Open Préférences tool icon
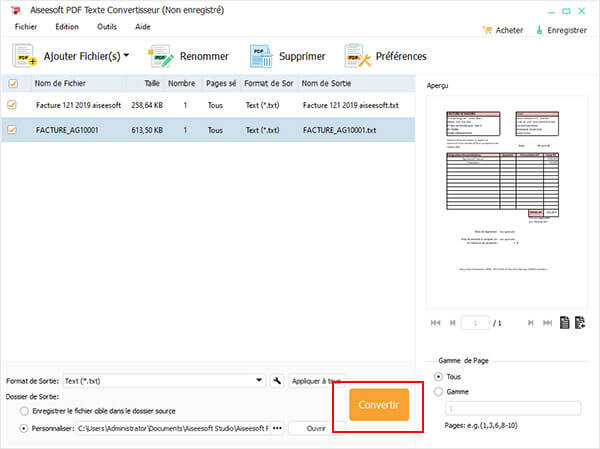The image size is (600, 449). click(357, 56)
